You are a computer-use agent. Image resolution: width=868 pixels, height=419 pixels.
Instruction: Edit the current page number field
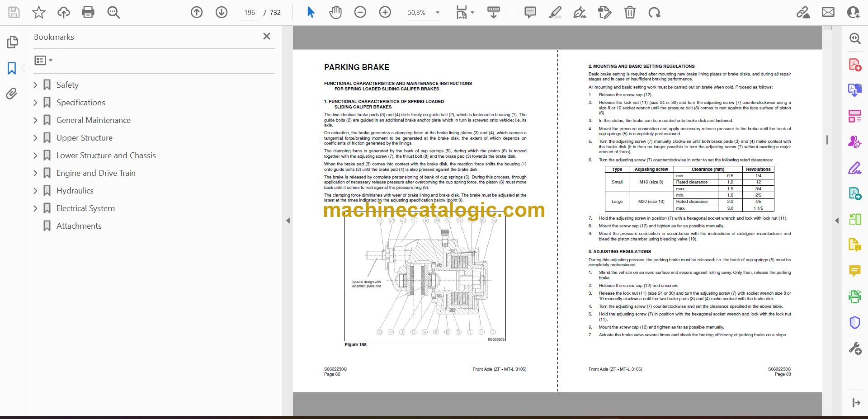click(x=250, y=13)
